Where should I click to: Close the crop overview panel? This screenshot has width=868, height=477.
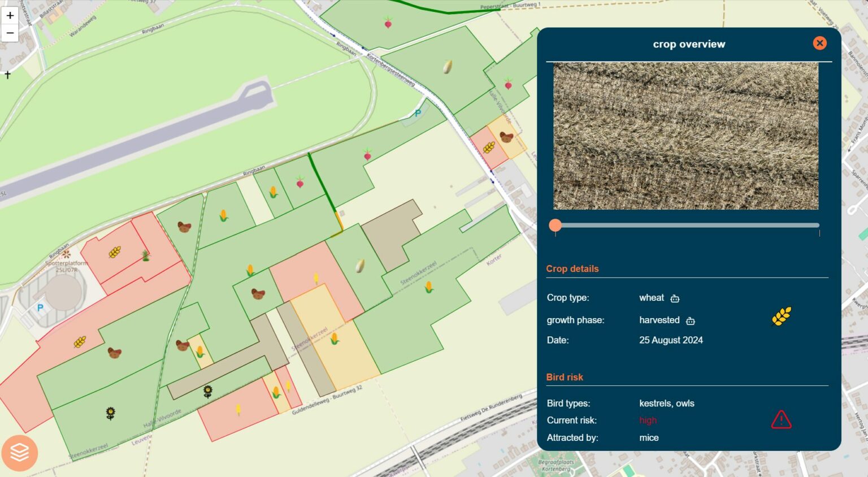(819, 43)
